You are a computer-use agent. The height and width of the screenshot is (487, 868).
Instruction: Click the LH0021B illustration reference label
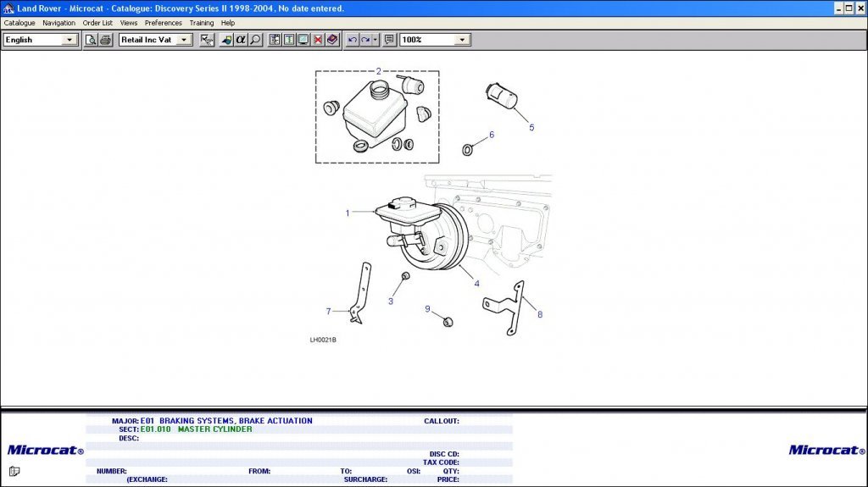pos(323,340)
